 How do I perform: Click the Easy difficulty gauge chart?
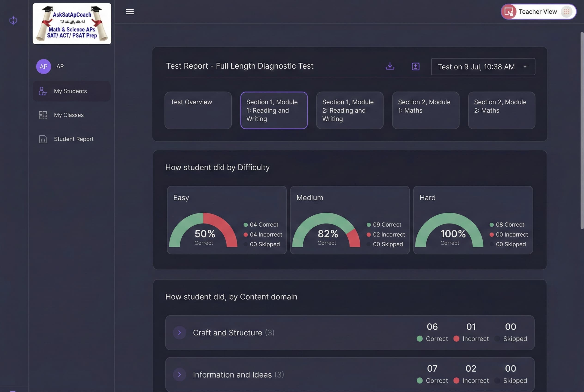203,231
